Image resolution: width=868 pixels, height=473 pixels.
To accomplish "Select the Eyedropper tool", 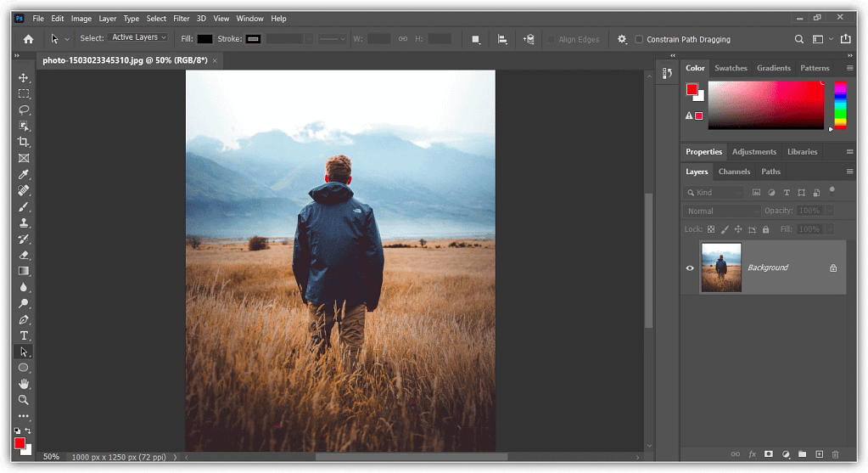I will (24, 174).
